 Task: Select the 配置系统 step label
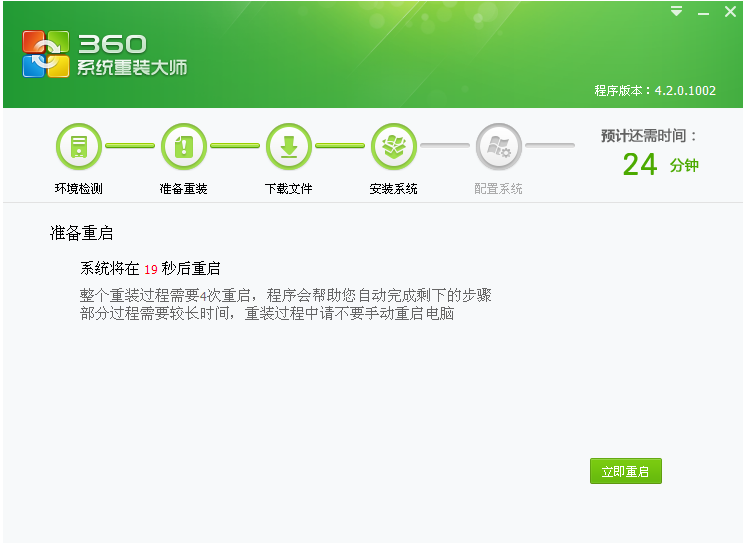(498, 189)
